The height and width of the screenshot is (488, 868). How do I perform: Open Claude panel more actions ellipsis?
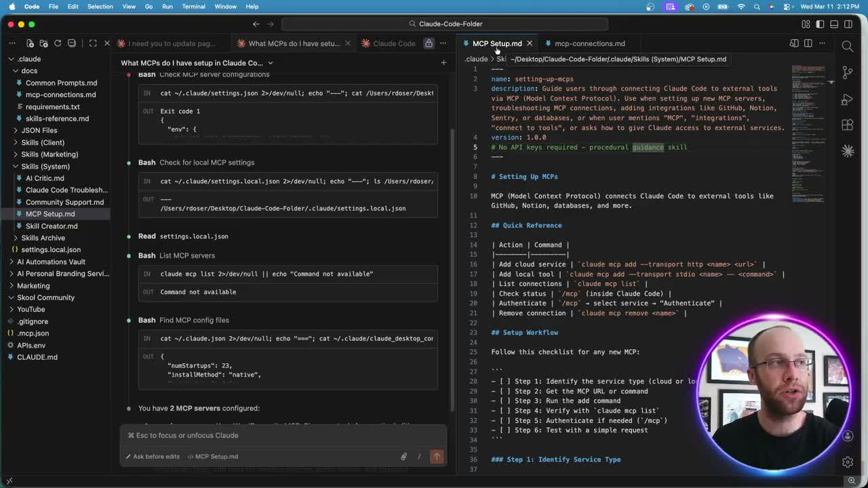pos(443,43)
